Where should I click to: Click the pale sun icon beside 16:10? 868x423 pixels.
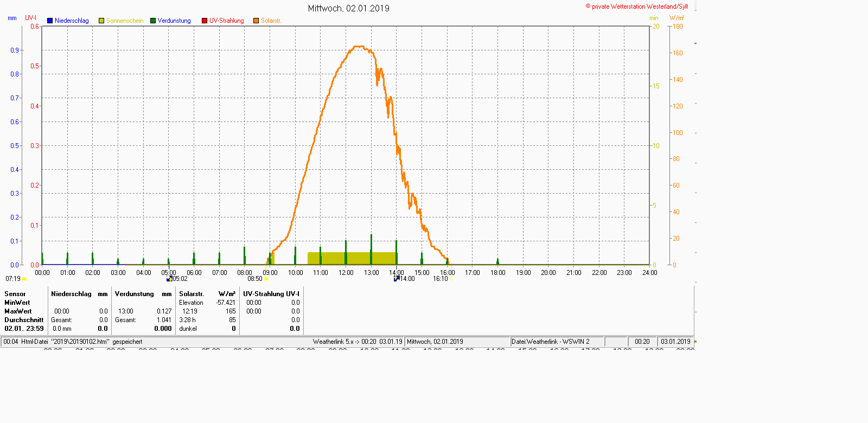tap(451, 279)
